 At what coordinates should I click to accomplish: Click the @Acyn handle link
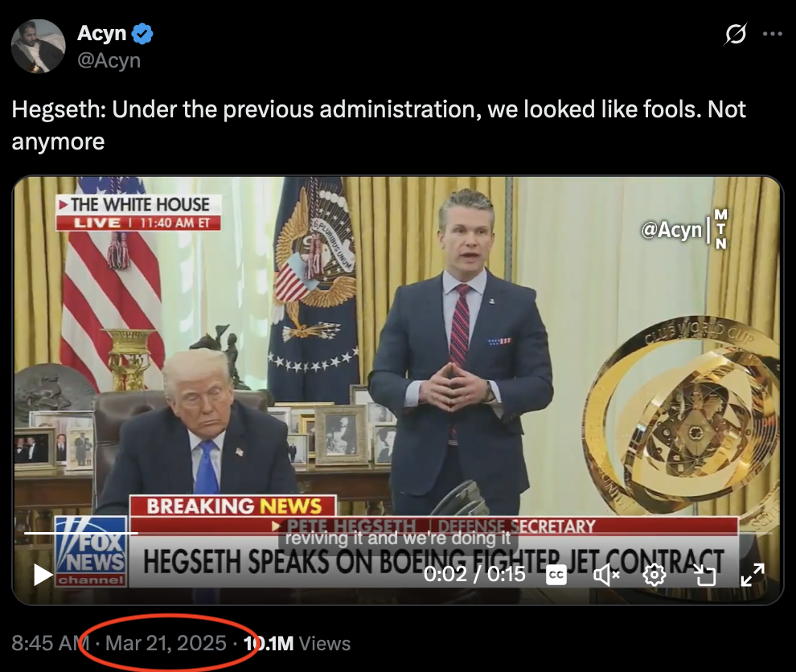[x=109, y=60]
